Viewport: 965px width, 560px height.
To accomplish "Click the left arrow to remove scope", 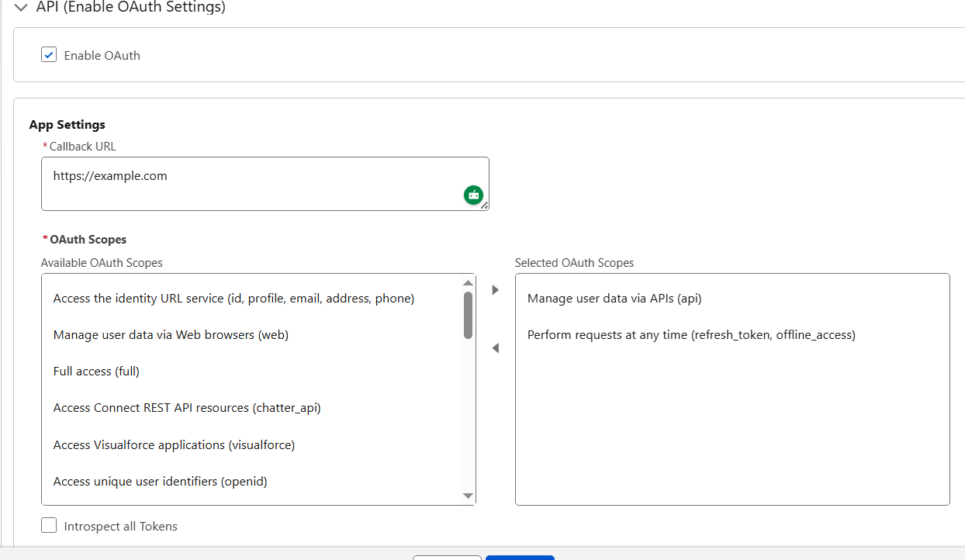I will click(496, 349).
